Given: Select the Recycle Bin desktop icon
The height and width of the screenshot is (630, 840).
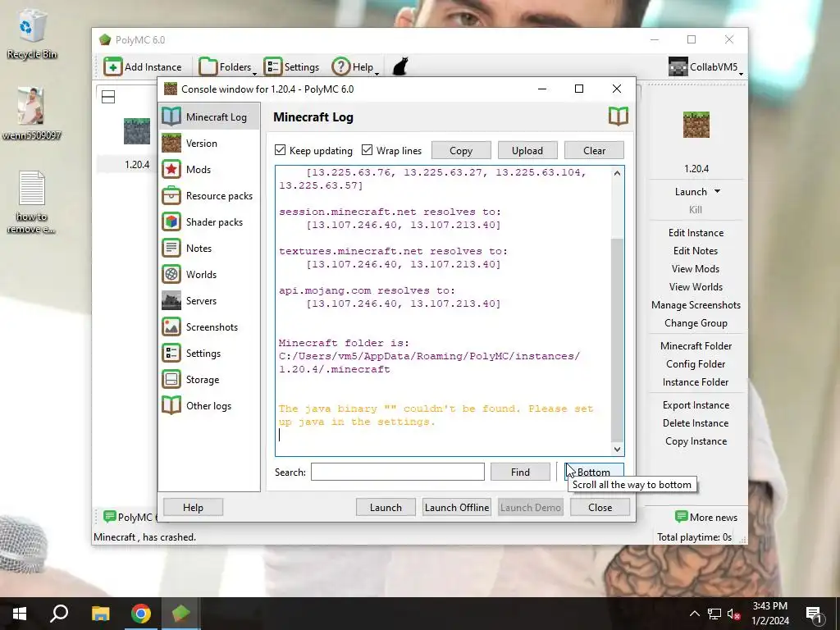Looking at the screenshot, I should (32, 34).
